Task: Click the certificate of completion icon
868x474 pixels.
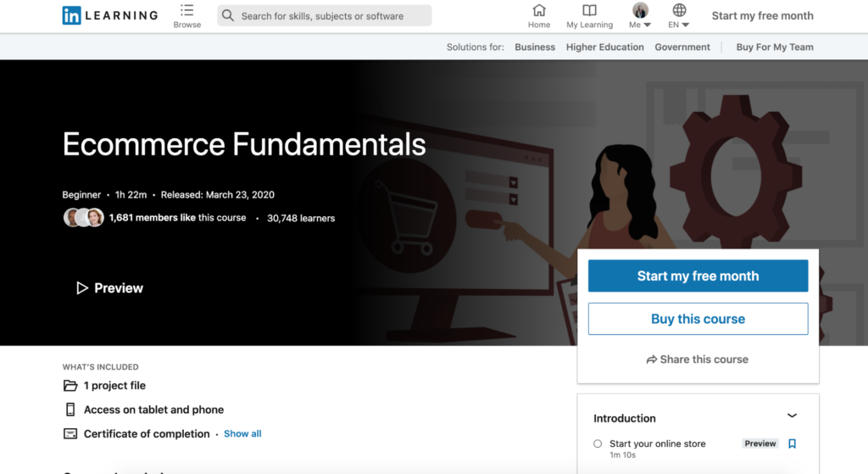Action: point(70,433)
